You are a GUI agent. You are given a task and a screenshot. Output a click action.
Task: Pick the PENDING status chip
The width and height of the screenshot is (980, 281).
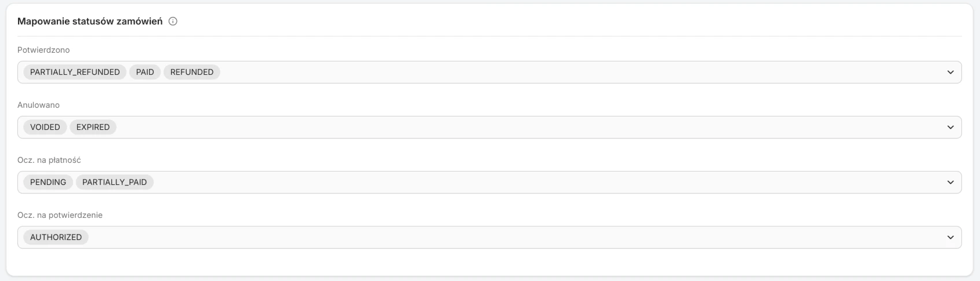point(48,183)
